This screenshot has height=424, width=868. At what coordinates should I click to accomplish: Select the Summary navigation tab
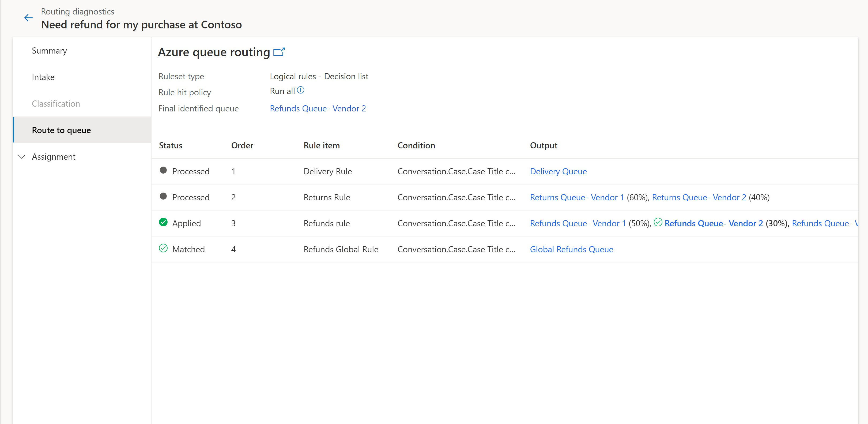[x=50, y=50]
